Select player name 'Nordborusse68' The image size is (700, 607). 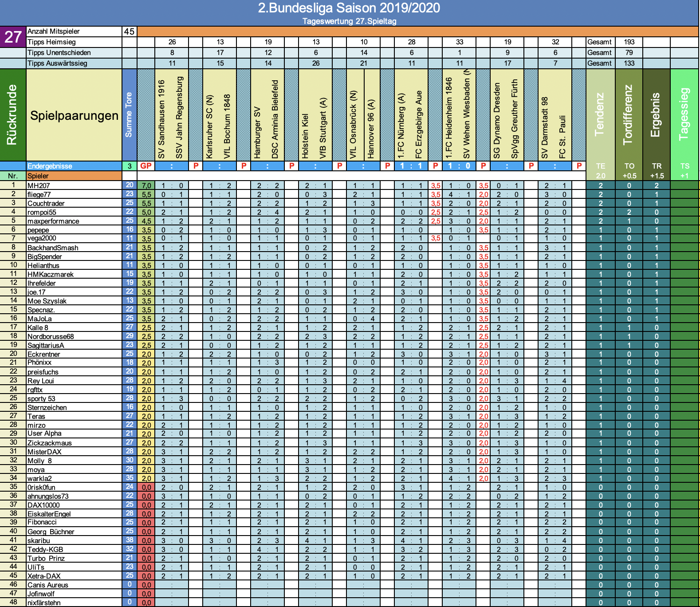coord(51,336)
